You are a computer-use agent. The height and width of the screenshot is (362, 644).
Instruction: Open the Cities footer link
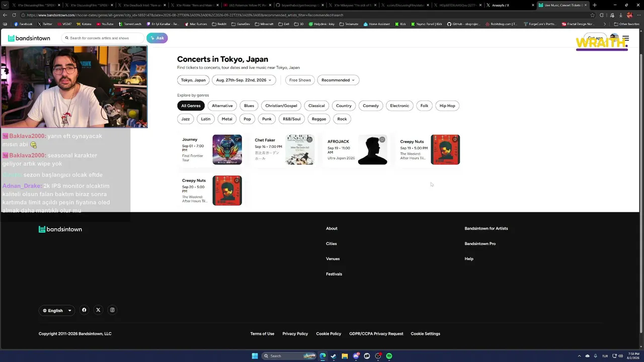332,244
